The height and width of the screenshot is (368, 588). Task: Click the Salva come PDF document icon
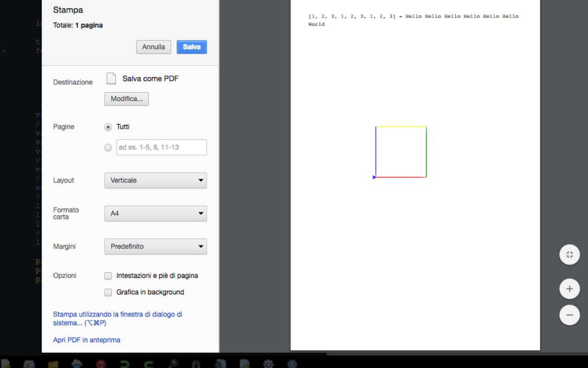111,79
